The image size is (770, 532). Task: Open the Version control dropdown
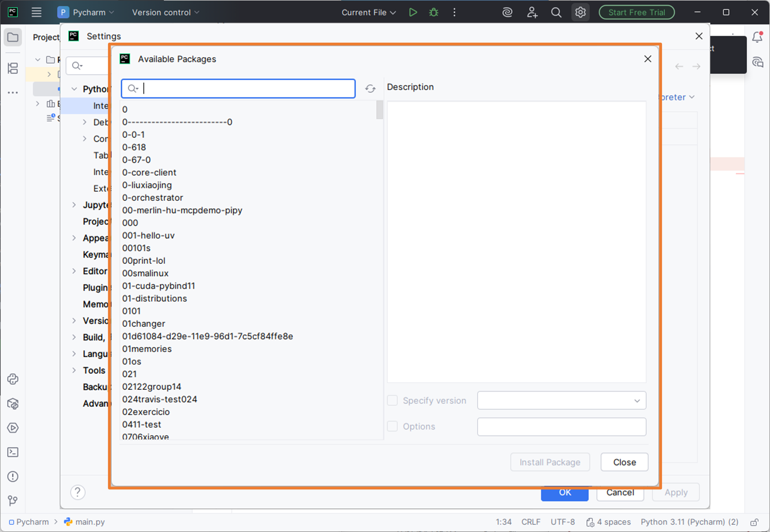tap(166, 12)
